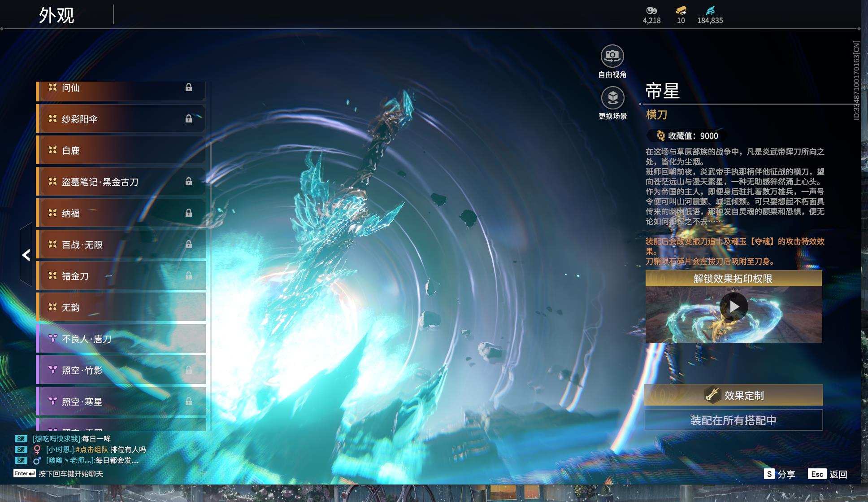
Task: Click the 帝星 weapon name heading
Action: [663, 91]
